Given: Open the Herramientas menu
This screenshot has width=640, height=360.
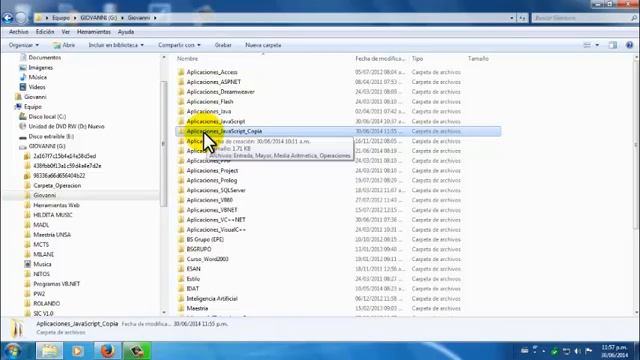Looking at the screenshot, I should pyautogui.click(x=94, y=32).
